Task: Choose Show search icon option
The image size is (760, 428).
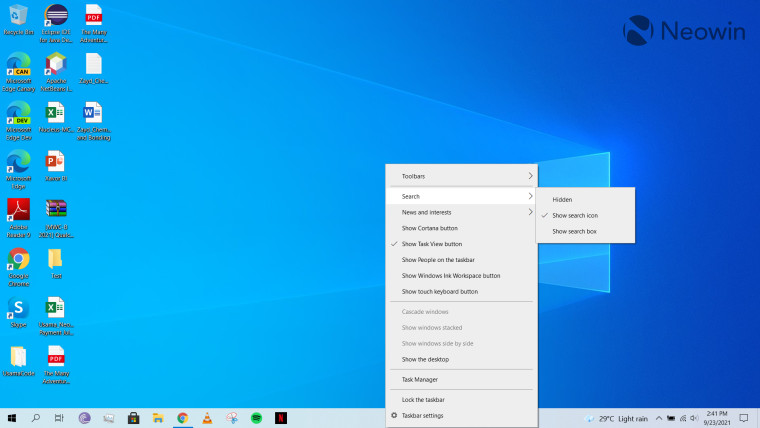Action: [585, 216]
